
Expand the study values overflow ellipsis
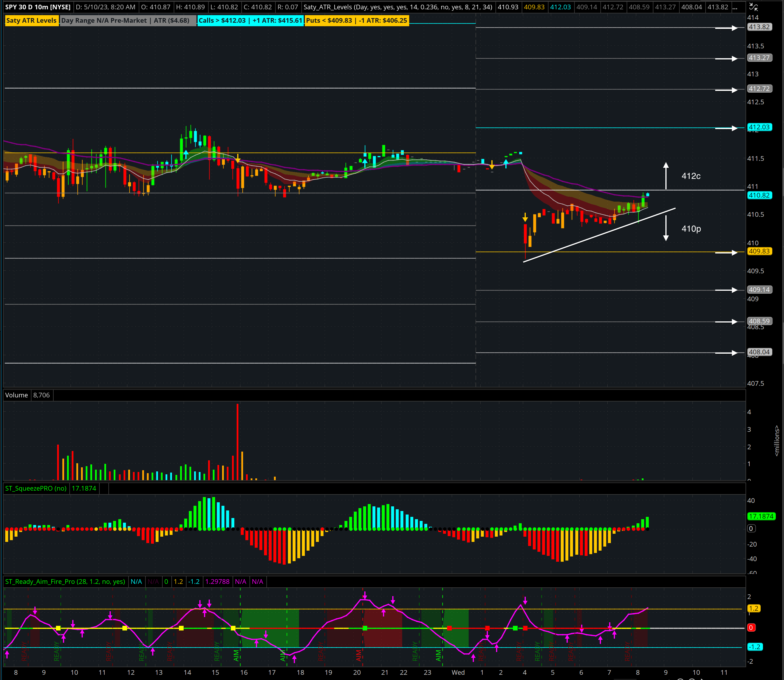tap(735, 7)
